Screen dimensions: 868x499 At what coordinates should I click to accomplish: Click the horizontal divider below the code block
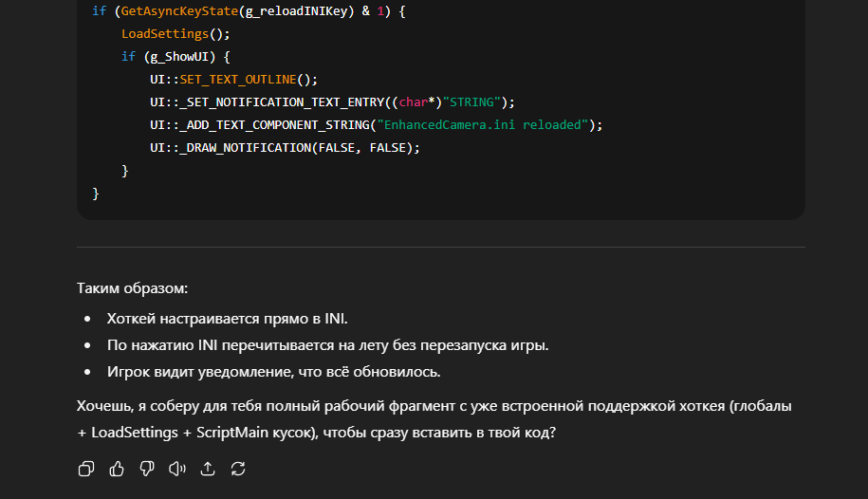click(x=440, y=248)
